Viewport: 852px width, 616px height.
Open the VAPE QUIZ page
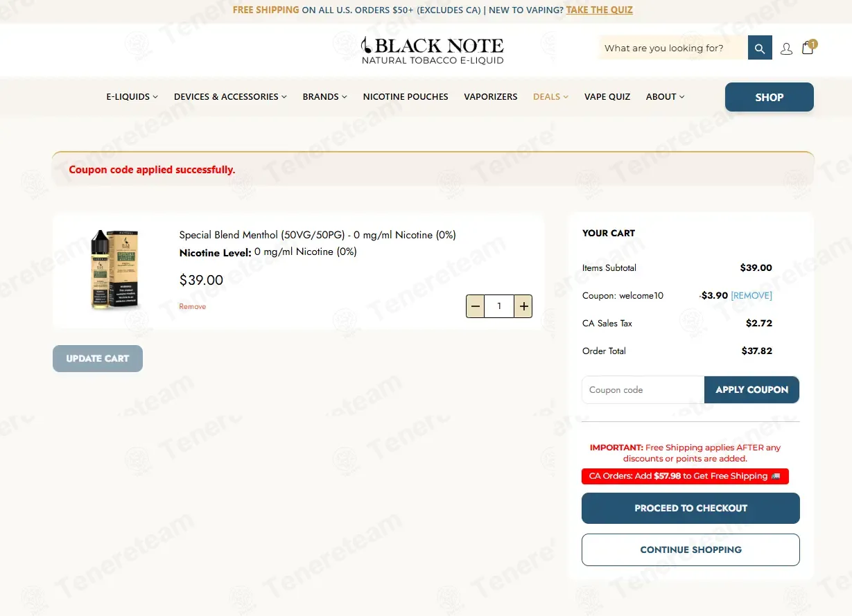pos(607,97)
